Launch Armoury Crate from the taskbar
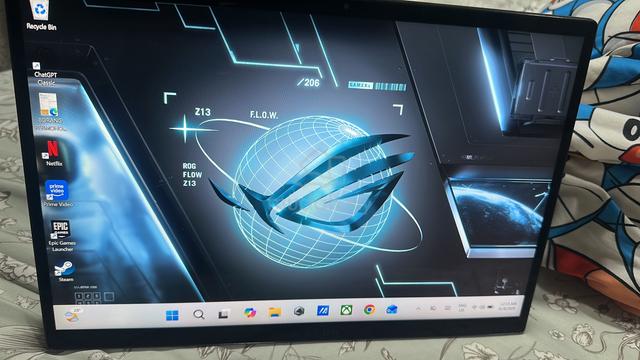Image resolution: width=640 pixels, height=360 pixels. 299,311
